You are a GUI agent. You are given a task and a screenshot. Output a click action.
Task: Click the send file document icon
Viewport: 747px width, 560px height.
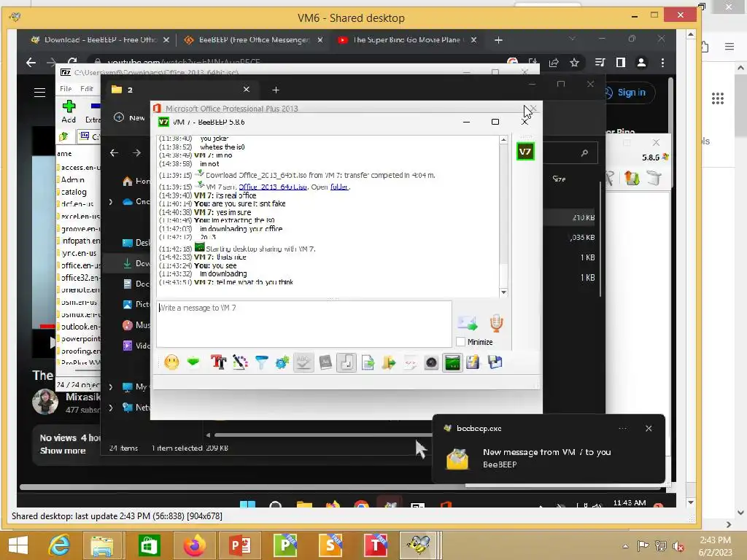coord(368,362)
